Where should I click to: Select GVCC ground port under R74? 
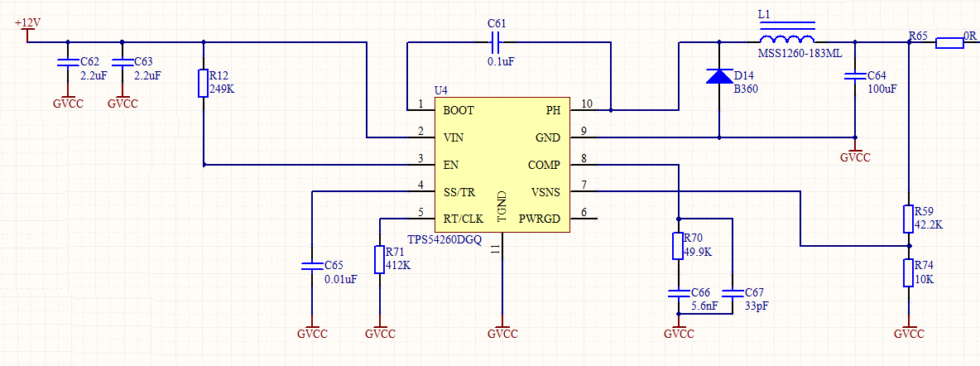click(x=909, y=329)
